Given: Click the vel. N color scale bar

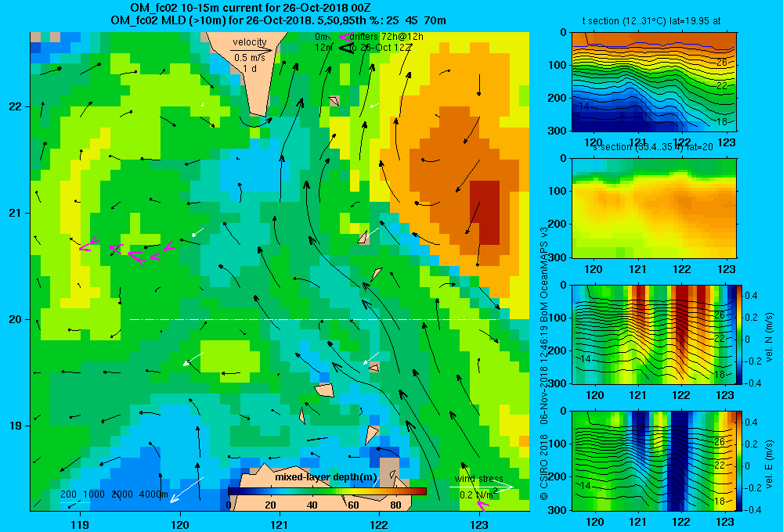Looking at the screenshot, I should [740, 334].
